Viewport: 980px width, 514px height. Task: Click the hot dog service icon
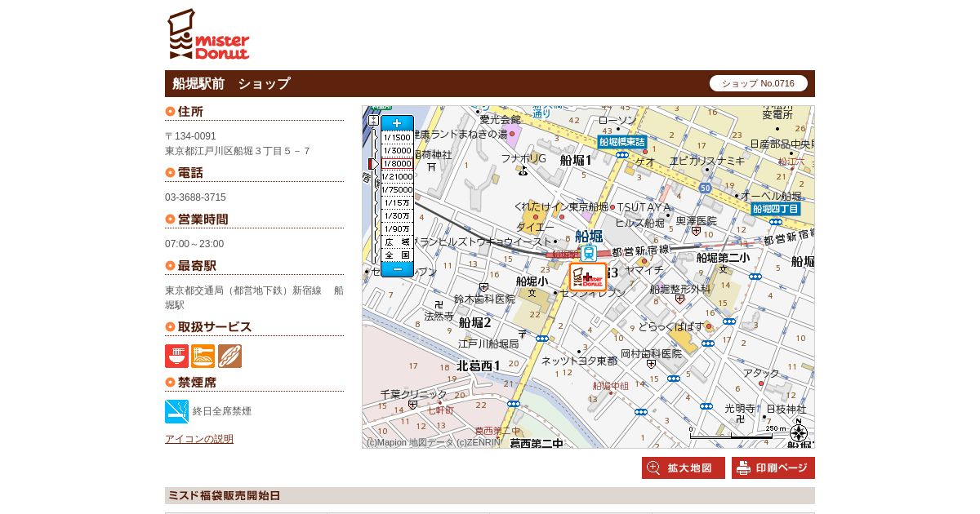229,356
